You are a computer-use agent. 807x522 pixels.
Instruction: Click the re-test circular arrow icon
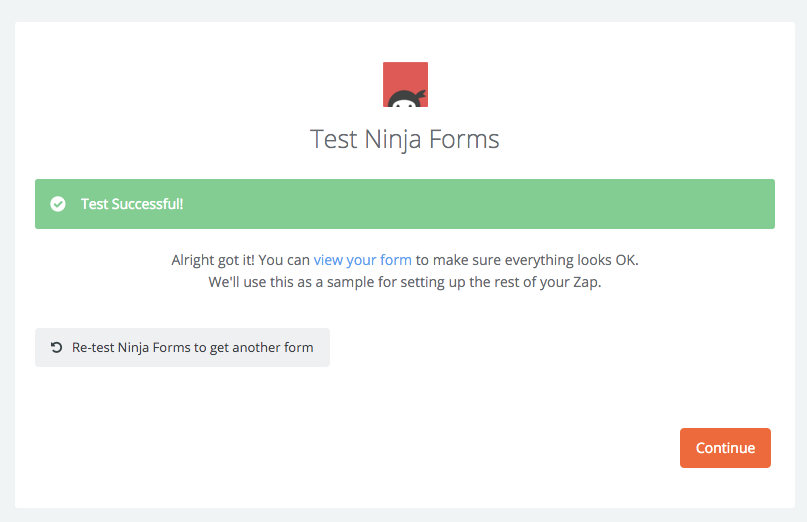pos(57,347)
